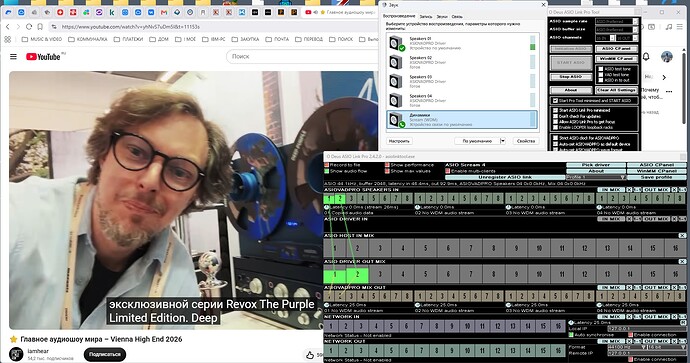
Task: Toggle the Record to file checkbox
Action: coord(327,165)
